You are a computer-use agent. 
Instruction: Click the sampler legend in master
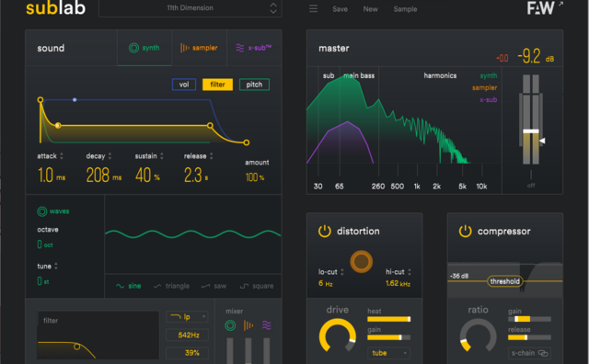tap(485, 88)
